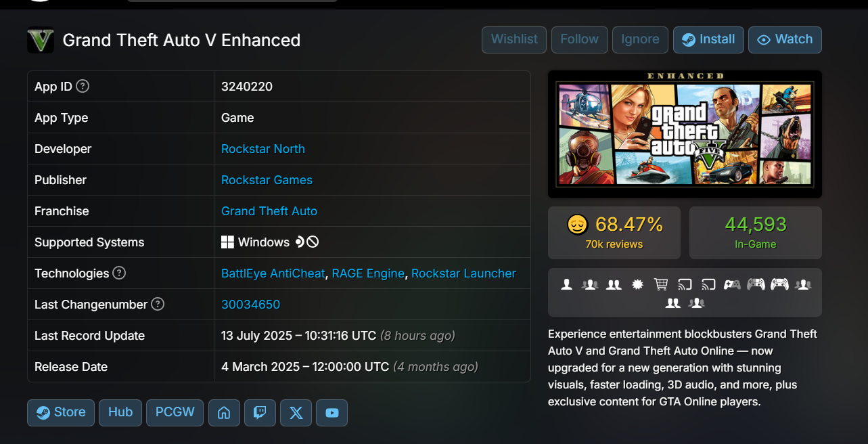Screen dimensions: 868x444
Task: Toggle Wishlist for this game
Action: (514, 40)
